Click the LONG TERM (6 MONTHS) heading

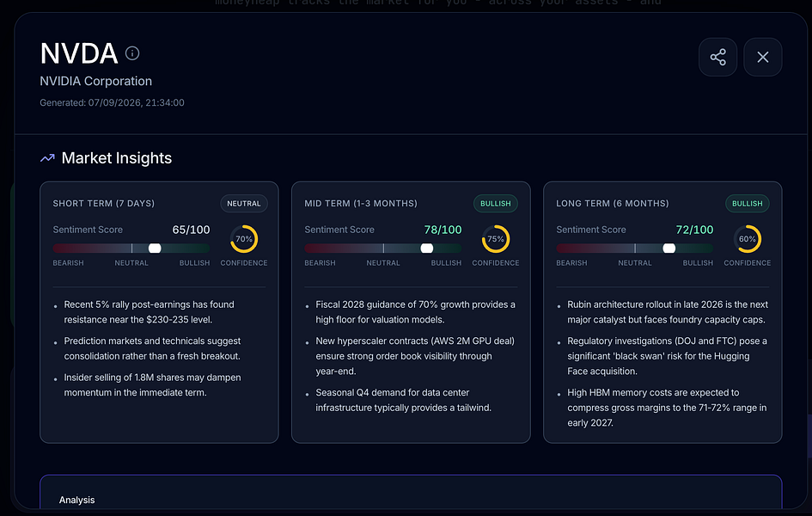tap(613, 204)
